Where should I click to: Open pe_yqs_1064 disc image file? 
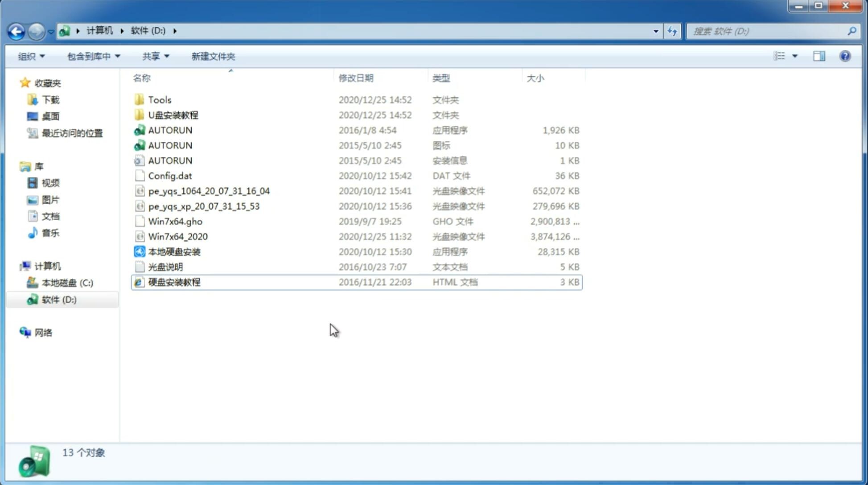pyautogui.click(x=209, y=191)
